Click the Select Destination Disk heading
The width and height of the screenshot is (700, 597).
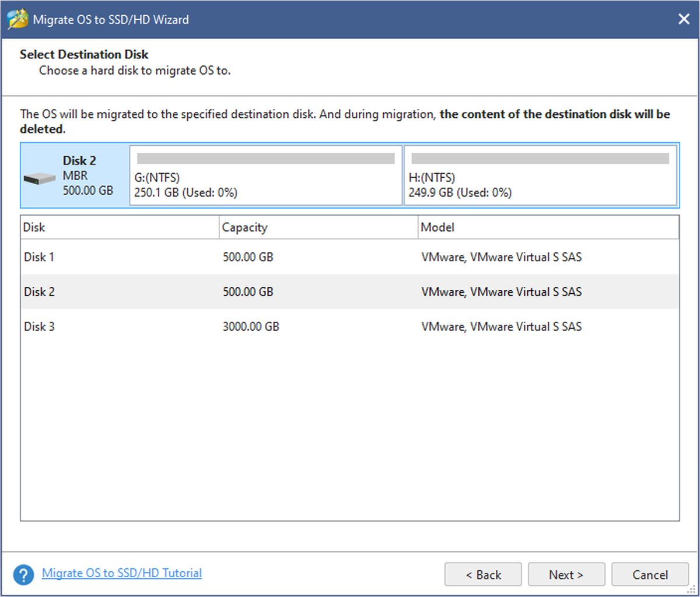tap(84, 54)
